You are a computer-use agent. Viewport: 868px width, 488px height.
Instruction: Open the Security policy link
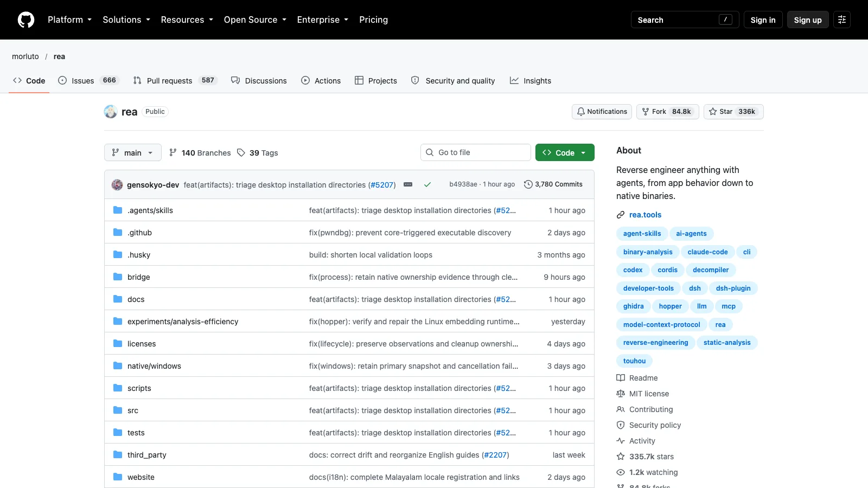click(x=655, y=425)
